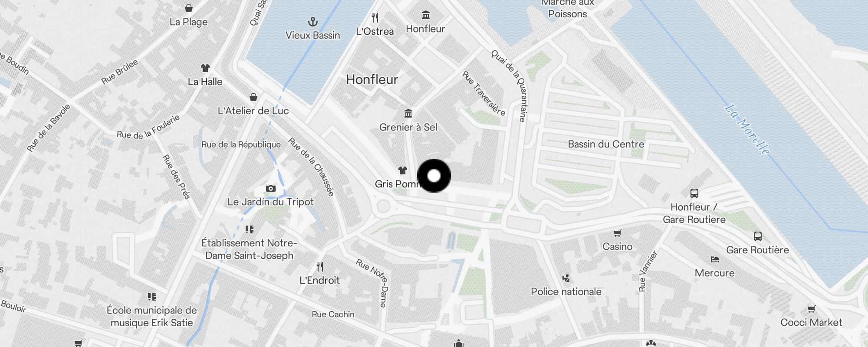868x347 pixels.
Task: Click the Police nationale icon
Action: (x=566, y=278)
